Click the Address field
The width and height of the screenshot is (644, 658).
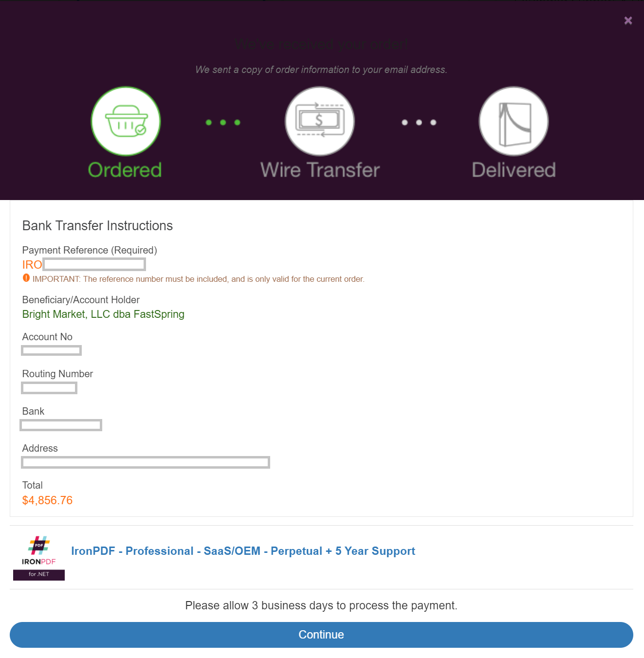pyautogui.click(x=145, y=462)
